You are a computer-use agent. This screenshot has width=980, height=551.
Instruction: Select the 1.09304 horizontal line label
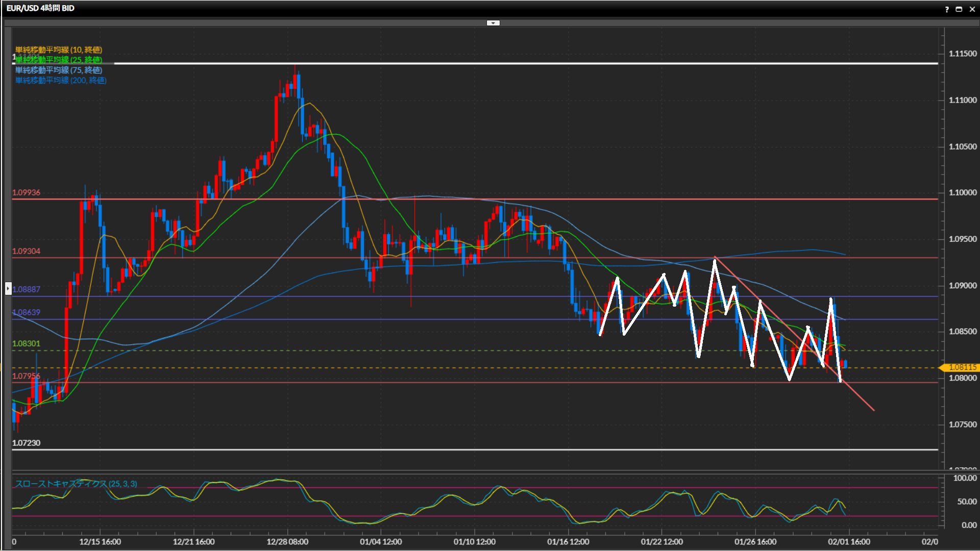pos(26,251)
